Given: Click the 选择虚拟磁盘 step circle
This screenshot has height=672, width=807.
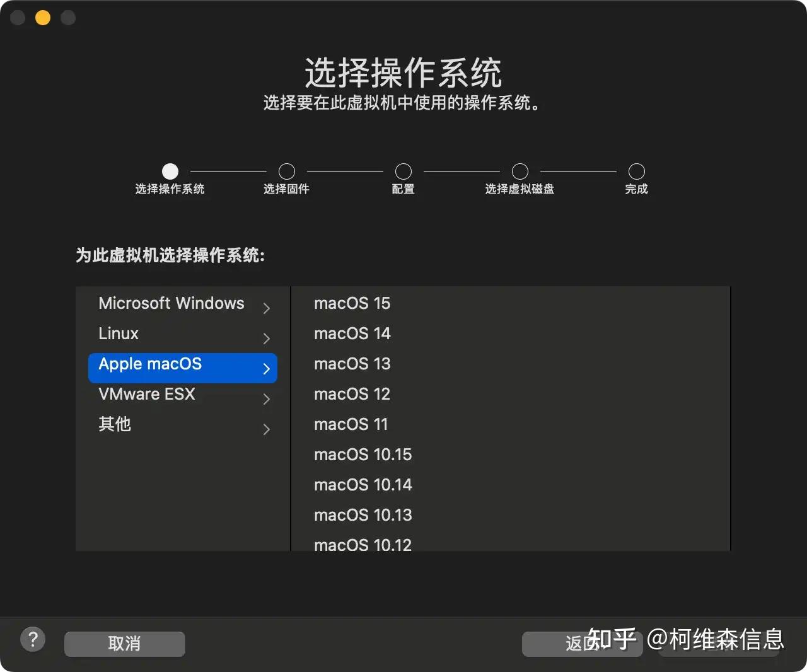Looking at the screenshot, I should (x=520, y=170).
